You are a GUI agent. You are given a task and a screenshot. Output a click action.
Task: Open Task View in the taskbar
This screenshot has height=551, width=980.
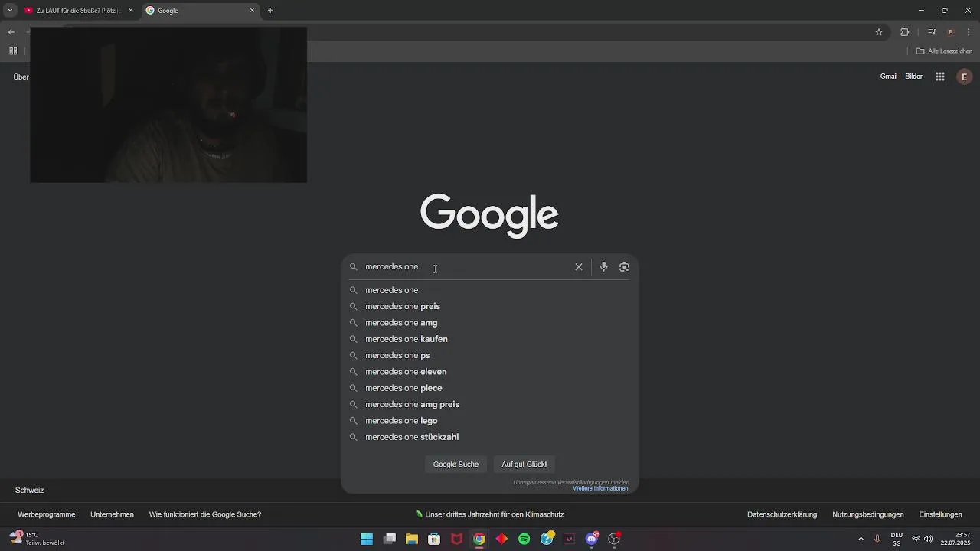tap(390, 539)
